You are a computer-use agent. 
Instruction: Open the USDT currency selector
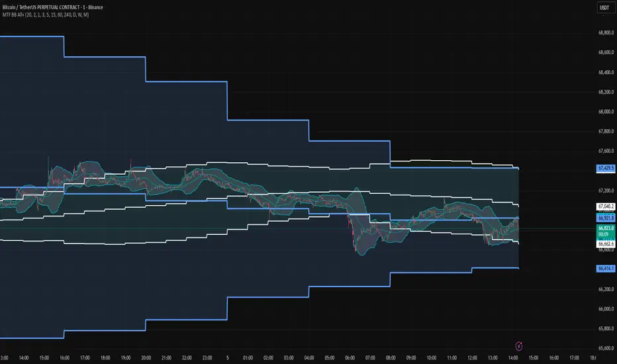tap(604, 7)
